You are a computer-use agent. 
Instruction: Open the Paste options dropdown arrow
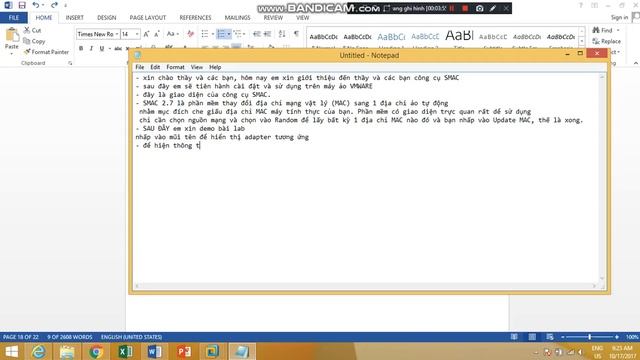[11, 53]
